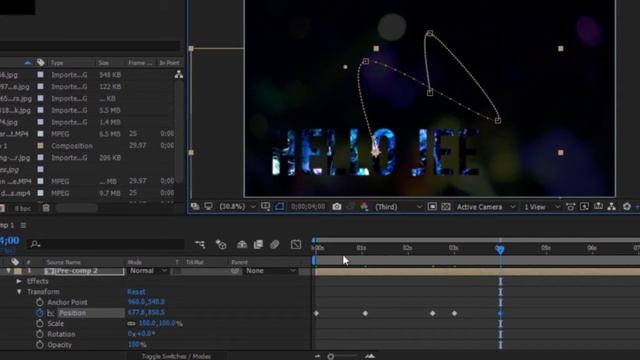Click the Always Preview This View icon
This screenshot has width=640, height=360.
point(195,207)
